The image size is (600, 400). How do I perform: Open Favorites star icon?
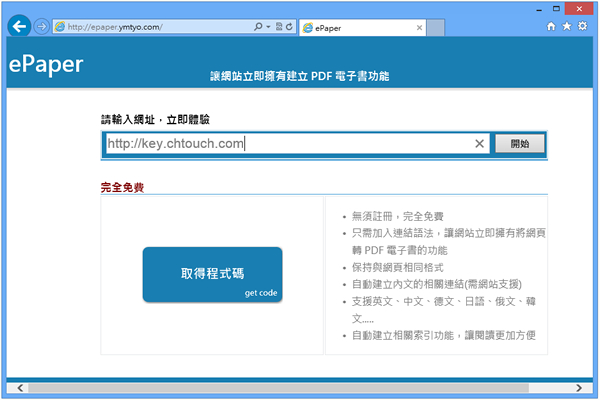tap(567, 26)
